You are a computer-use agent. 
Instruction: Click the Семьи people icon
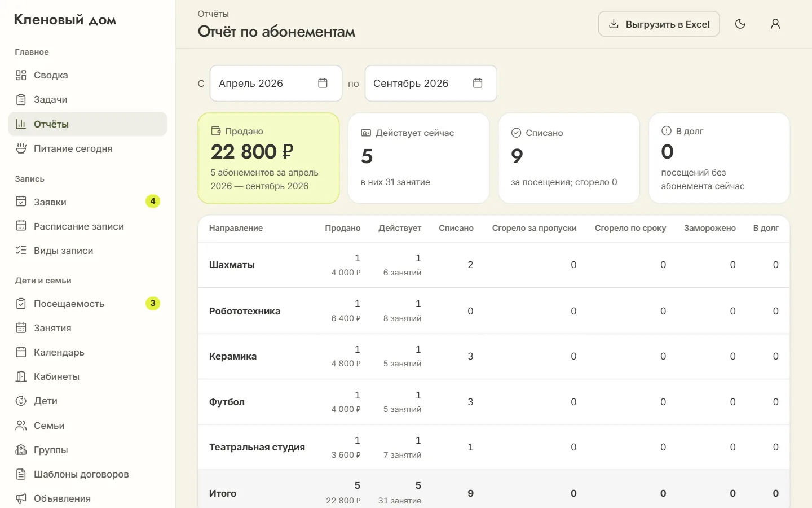click(x=21, y=426)
